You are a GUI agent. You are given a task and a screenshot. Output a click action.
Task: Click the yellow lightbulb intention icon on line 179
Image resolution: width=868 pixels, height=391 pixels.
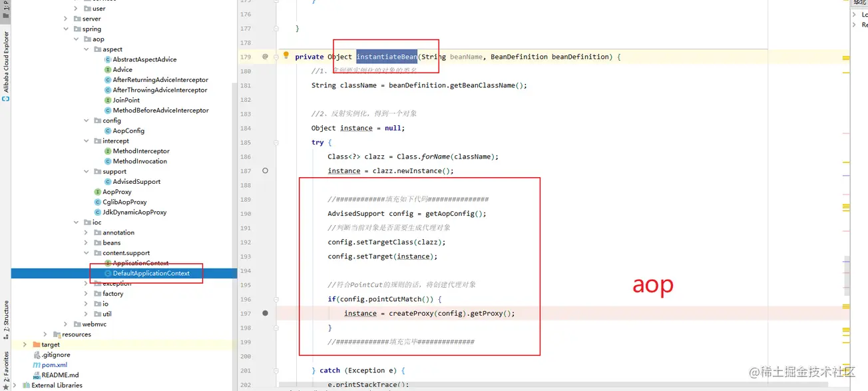click(x=286, y=56)
